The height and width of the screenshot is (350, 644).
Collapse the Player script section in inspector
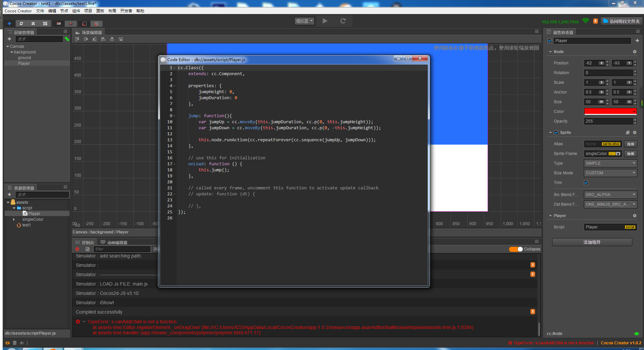coord(550,216)
